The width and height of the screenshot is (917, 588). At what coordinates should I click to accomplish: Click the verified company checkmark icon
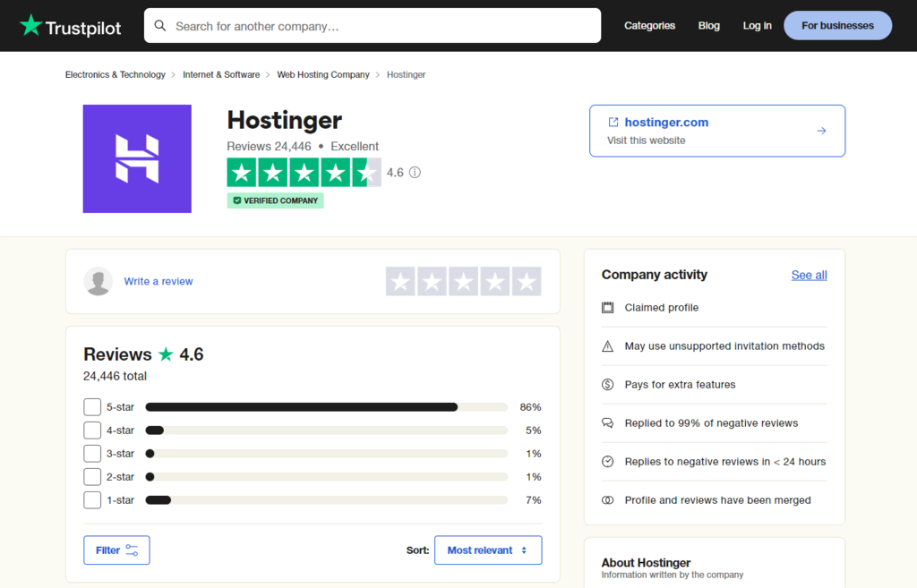[x=236, y=200]
